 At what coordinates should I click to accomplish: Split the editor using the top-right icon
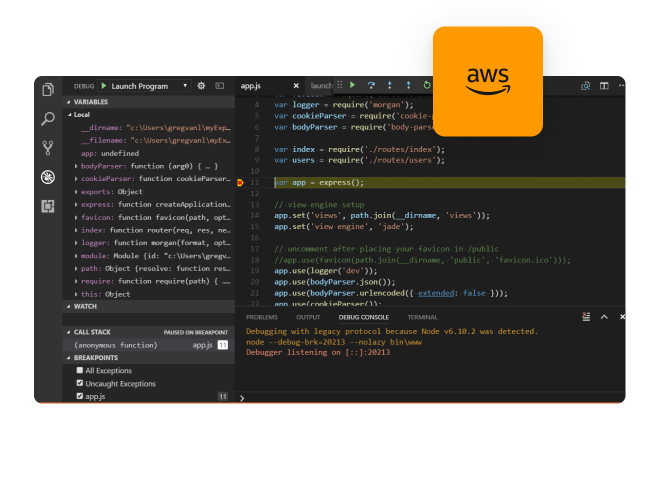604,86
